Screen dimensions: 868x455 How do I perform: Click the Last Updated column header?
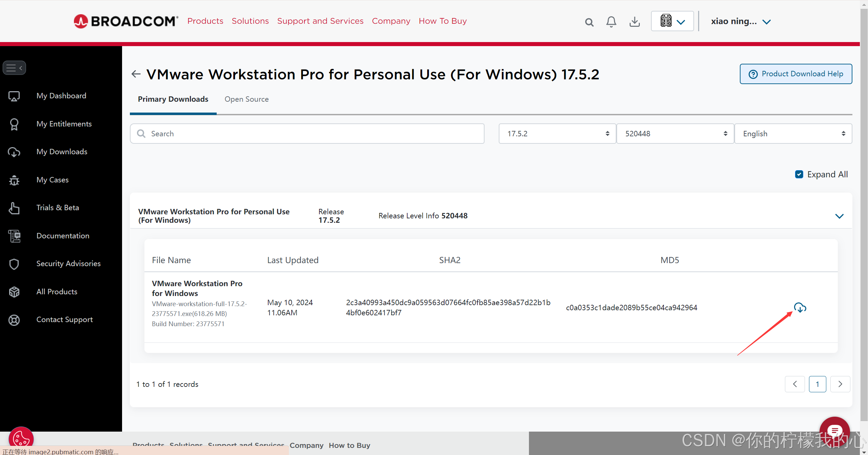(x=293, y=260)
